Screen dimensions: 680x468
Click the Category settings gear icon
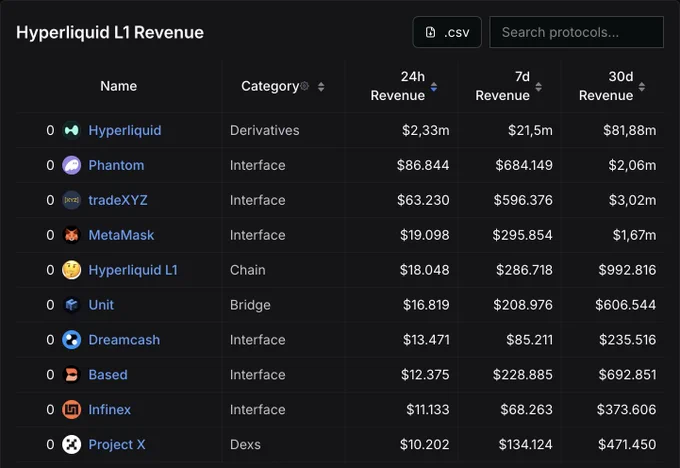(x=305, y=86)
